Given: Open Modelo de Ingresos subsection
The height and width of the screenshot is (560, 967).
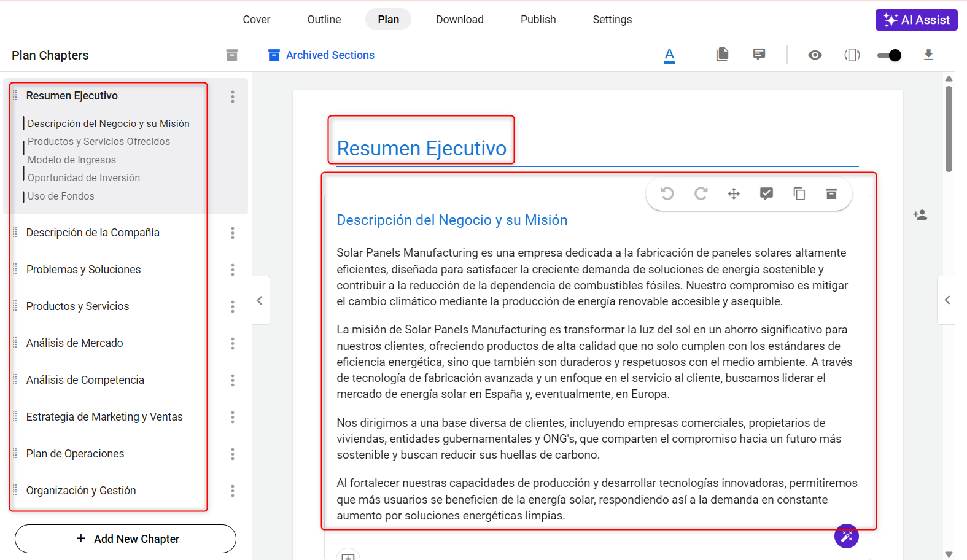Looking at the screenshot, I should tap(72, 160).
